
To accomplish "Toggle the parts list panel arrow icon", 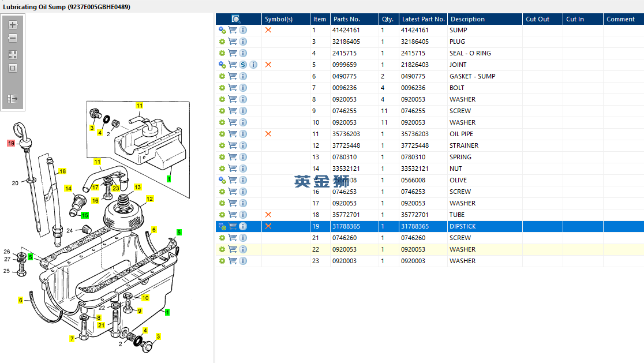I will tap(13, 99).
